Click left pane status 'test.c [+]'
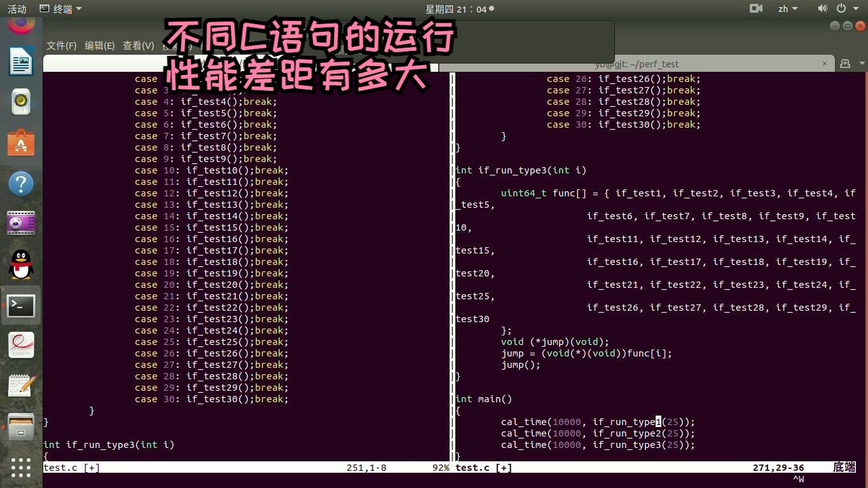Screen dimensions: 868x488 click(71, 468)
